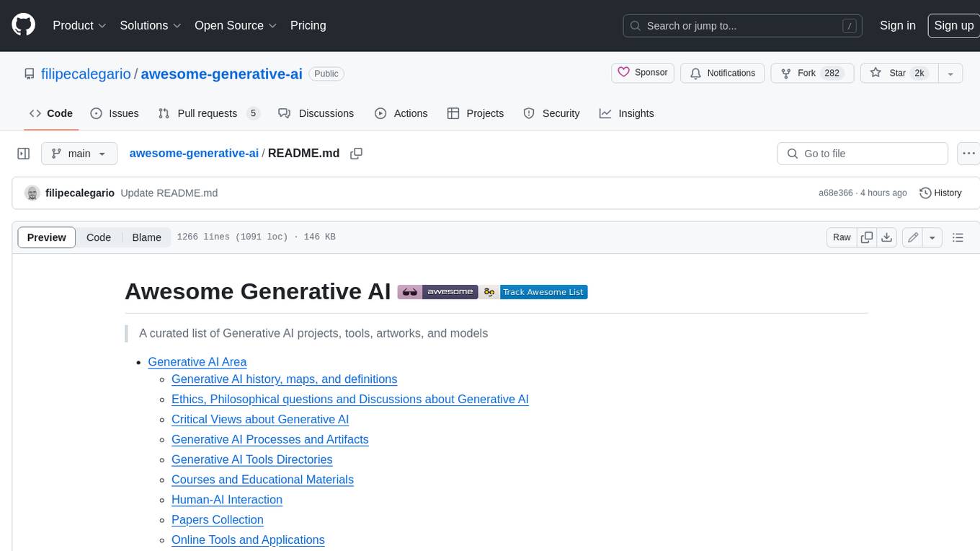Open more edit options dropdown
Image resolution: width=980 pixels, height=551 pixels.
tap(932, 237)
